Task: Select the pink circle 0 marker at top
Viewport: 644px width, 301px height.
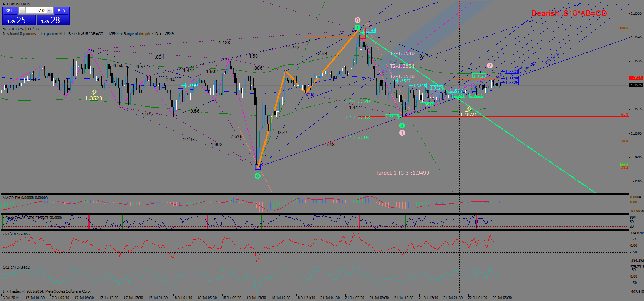Action: click(357, 20)
